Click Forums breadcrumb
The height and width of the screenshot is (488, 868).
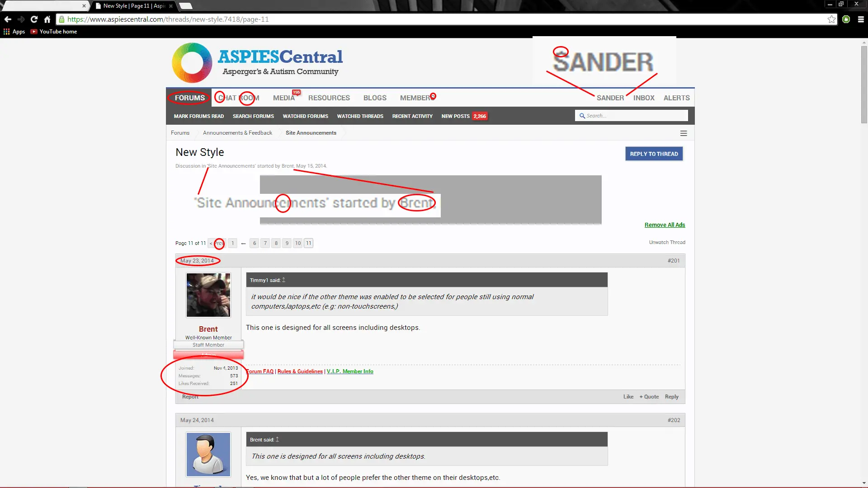pyautogui.click(x=180, y=133)
